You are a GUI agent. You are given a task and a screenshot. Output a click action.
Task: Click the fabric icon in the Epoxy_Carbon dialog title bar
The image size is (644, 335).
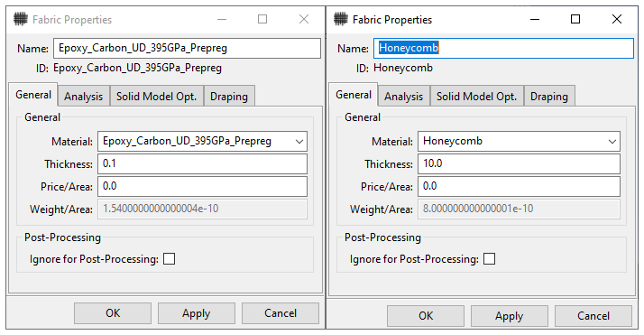coord(21,19)
